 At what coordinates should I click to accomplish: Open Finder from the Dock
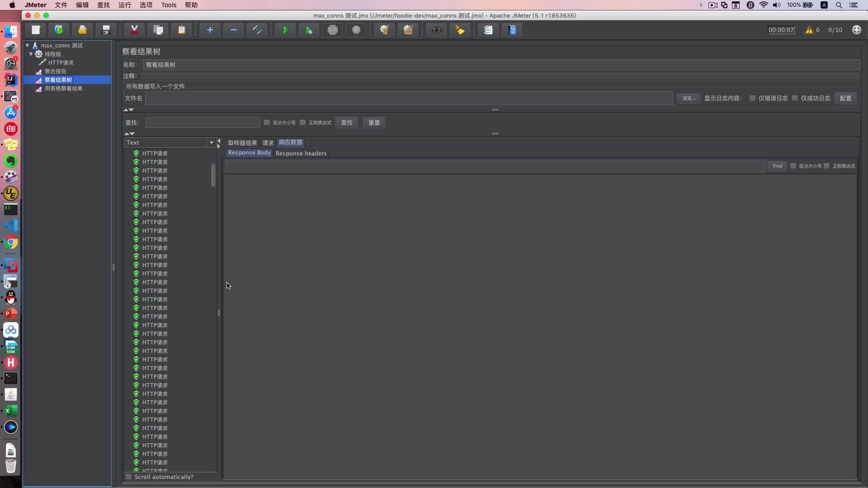[11, 31]
